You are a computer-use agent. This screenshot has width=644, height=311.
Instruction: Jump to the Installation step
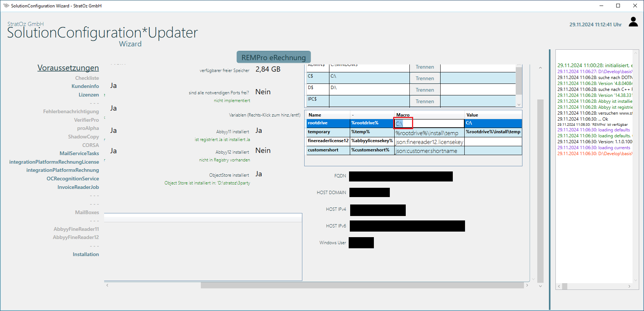pyautogui.click(x=86, y=254)
